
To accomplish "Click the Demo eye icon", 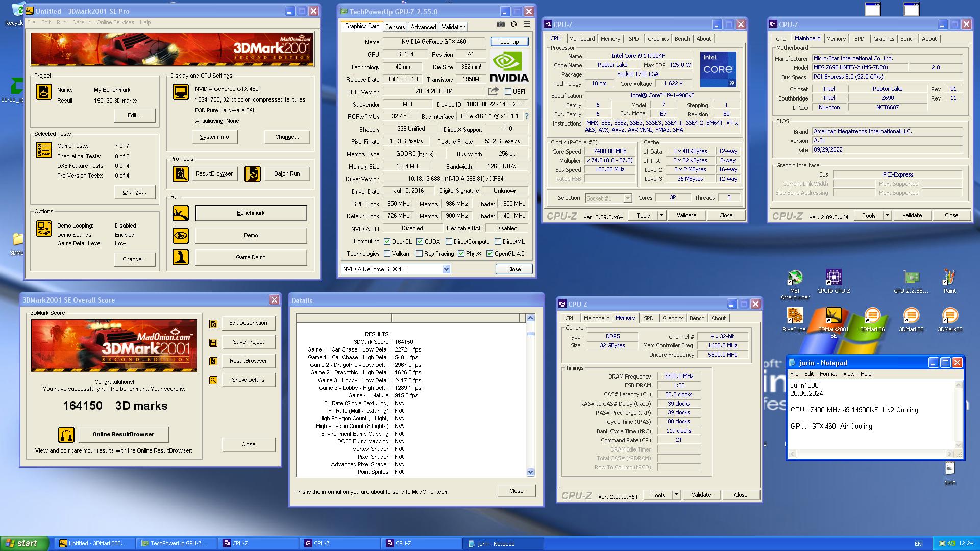I will 180,235.
